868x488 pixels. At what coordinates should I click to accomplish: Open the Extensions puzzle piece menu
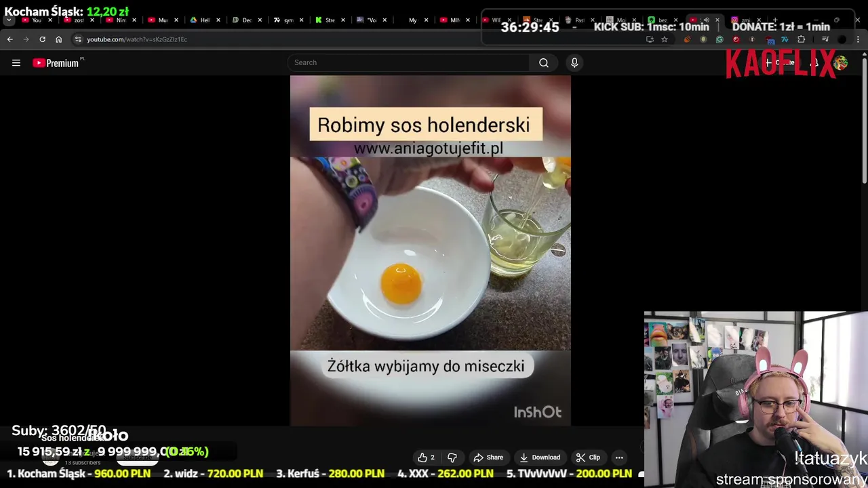(x=801, y=39)
